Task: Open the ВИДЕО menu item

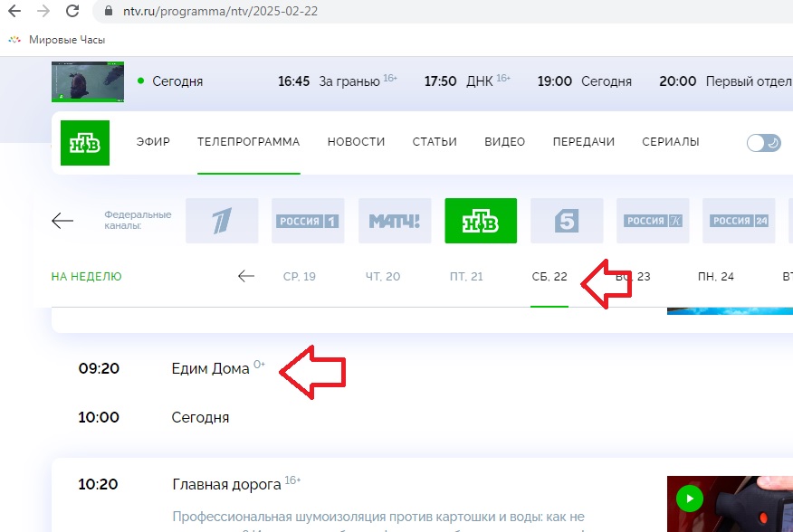Action: pos(505,142)
